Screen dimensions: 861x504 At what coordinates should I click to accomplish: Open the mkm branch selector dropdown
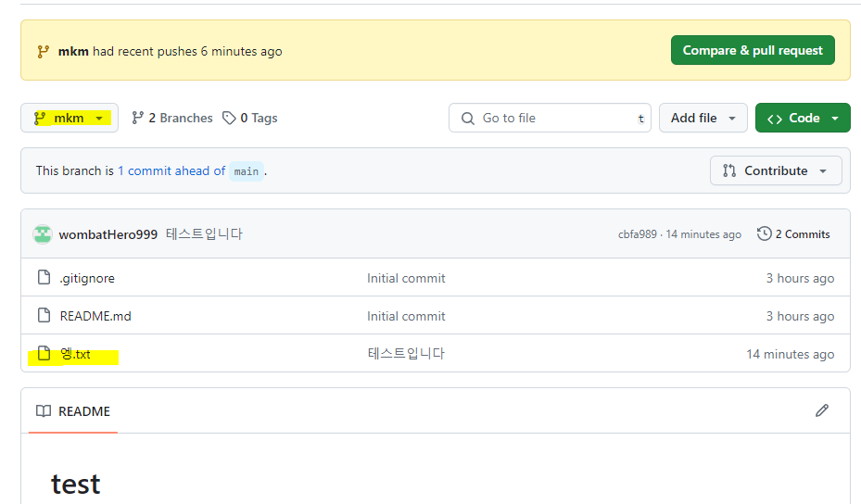coord(70,118)
